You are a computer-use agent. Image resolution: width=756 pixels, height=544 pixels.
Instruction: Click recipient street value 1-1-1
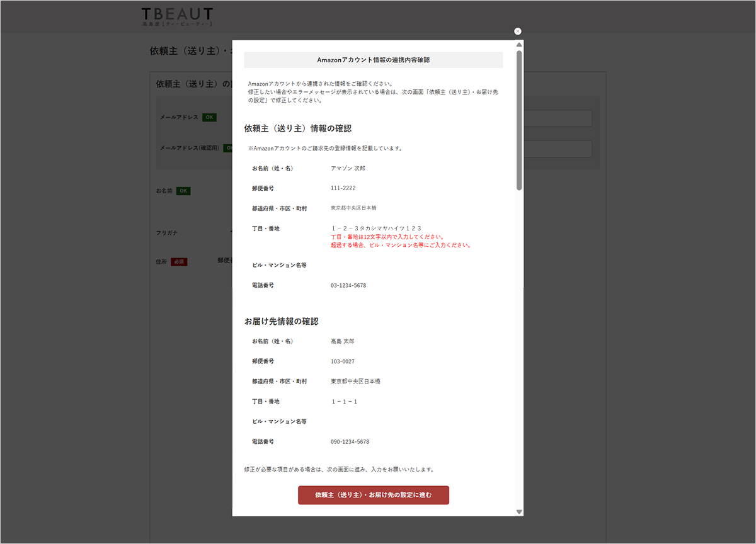(345, 401)
